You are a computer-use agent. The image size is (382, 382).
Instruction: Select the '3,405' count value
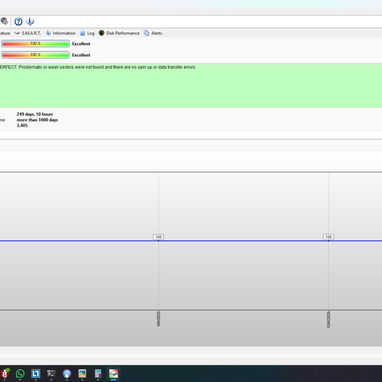[22, 125]
